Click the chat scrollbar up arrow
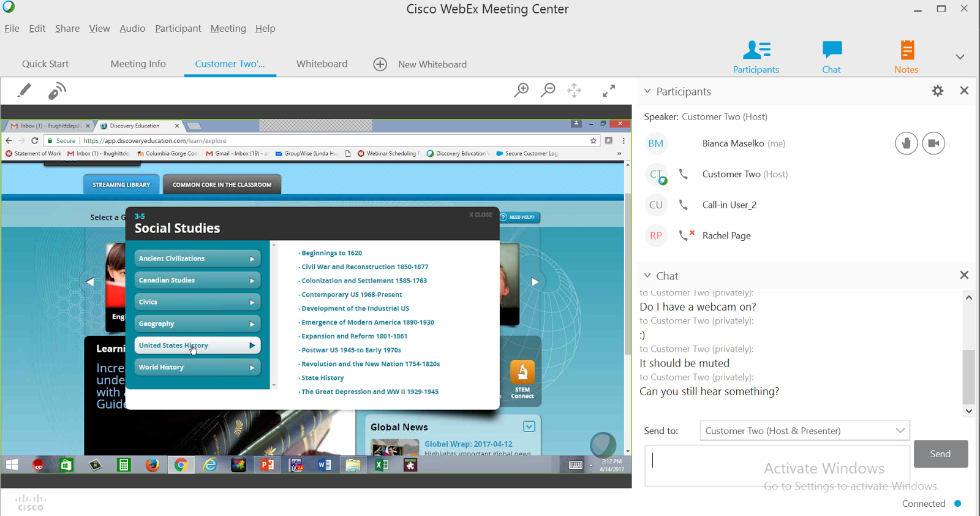 point(969,297)
